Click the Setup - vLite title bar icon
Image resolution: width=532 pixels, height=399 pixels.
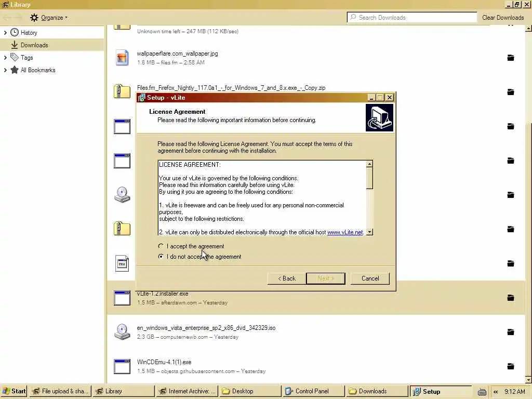pos(141,98)
